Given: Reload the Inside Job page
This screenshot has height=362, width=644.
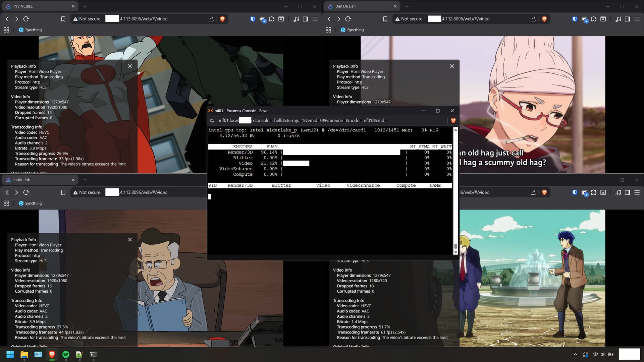Looking at the screenshot, I should pyautogui.click(x=26, y=192).
